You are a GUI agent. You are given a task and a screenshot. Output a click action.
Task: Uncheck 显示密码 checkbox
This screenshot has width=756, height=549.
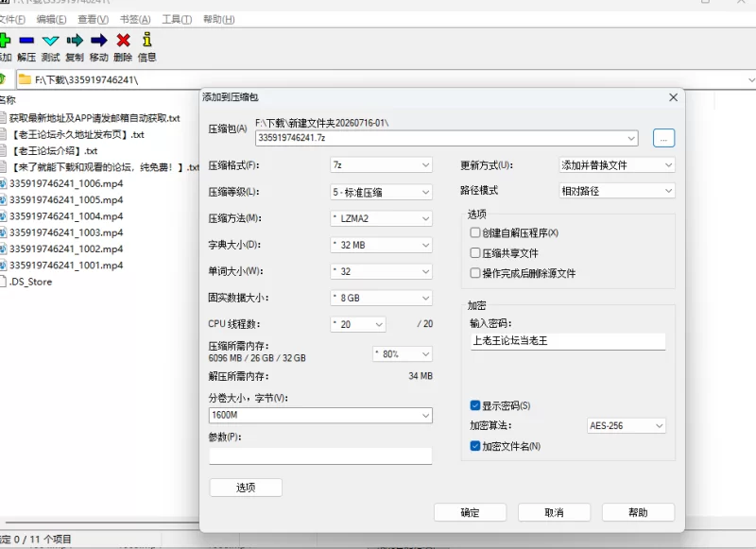(475, 405)
